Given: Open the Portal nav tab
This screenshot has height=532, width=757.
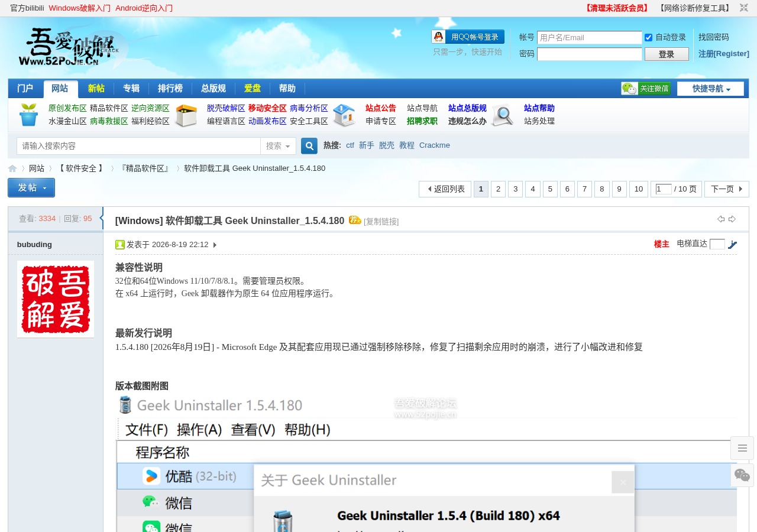Looking at the screenshot, I should point(25,89).
